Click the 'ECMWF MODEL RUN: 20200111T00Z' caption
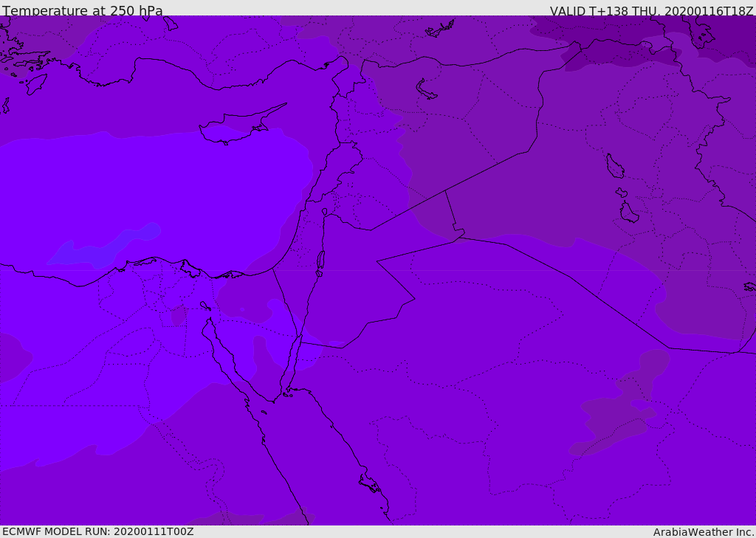This screenshot has height=538, width=756. coord(98,532)
